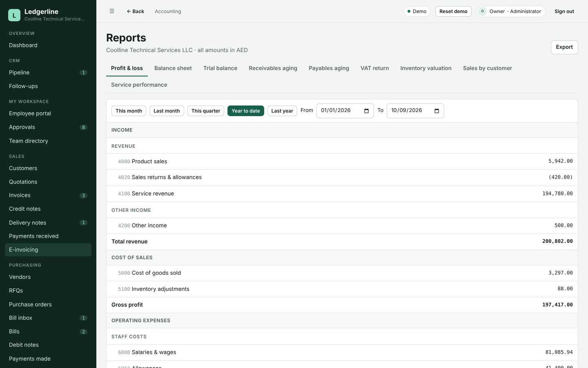The height and width of the screenshot is (368, 588).
Task: Select the Last month filter
Action: (x=167, y=111)
